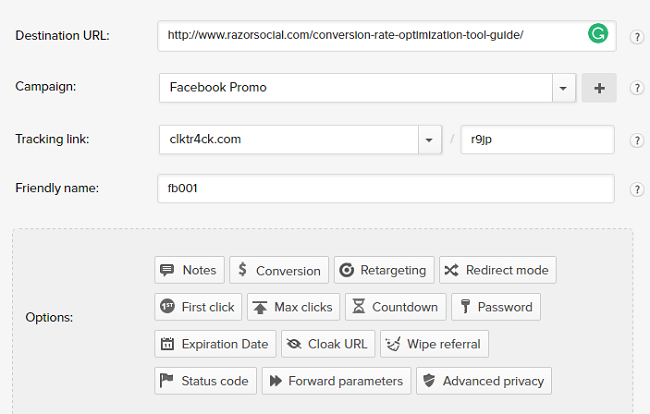This screenshot has width=650, height=414.
Task: Click help icon next to Destination URL
Action: click(x=637, y=38)
